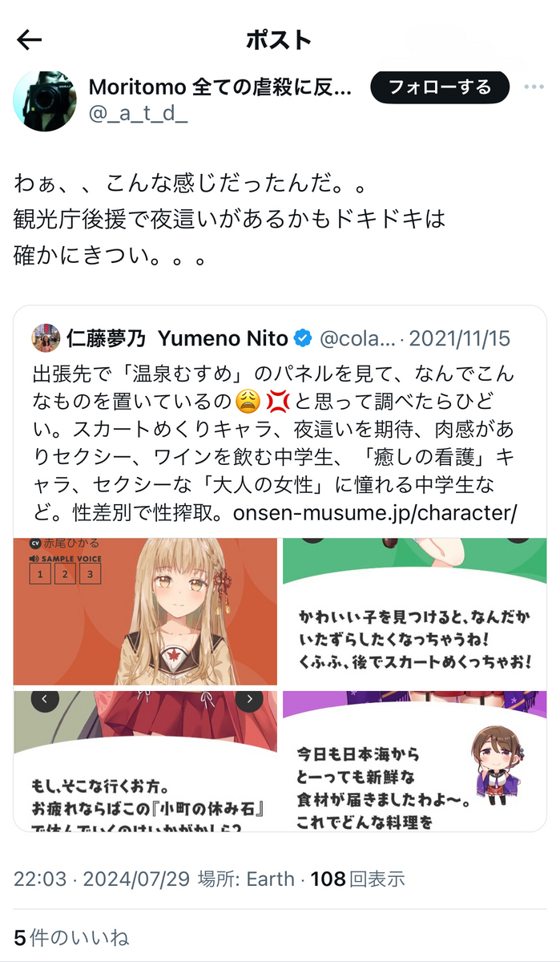The image size is (560, 962).
Task: Tap the back arrow icon
Action: [30, 40]
